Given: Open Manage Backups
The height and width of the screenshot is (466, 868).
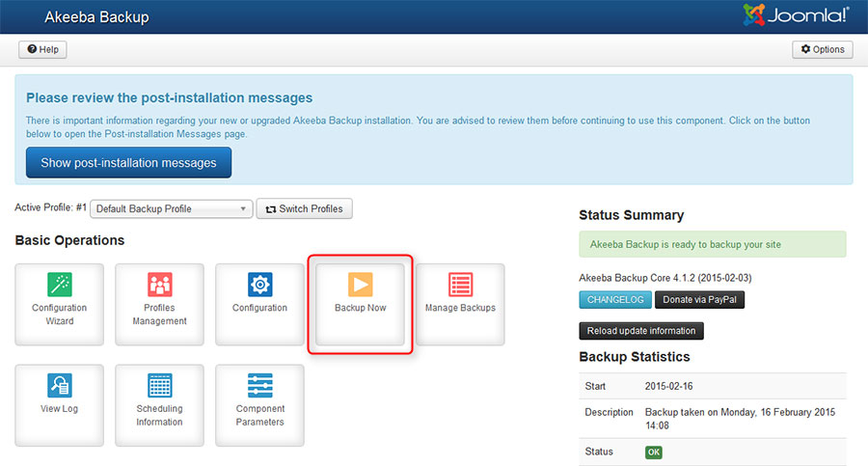Looking at the screenshot, I should [460, 304].
